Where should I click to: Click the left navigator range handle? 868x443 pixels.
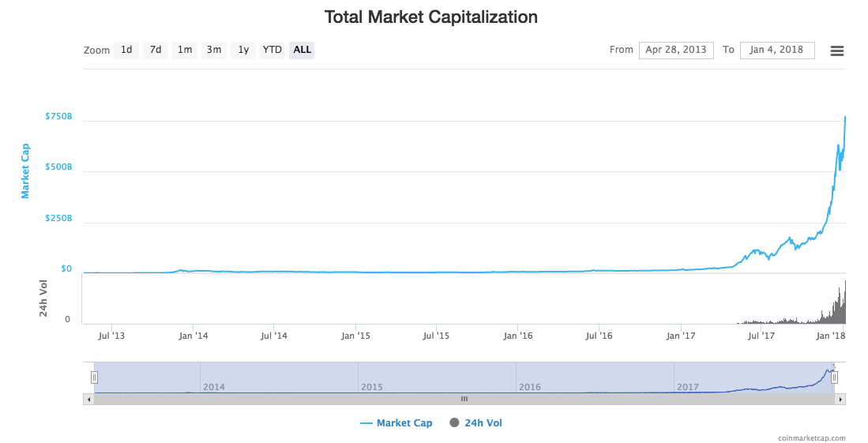coord(94,377)
